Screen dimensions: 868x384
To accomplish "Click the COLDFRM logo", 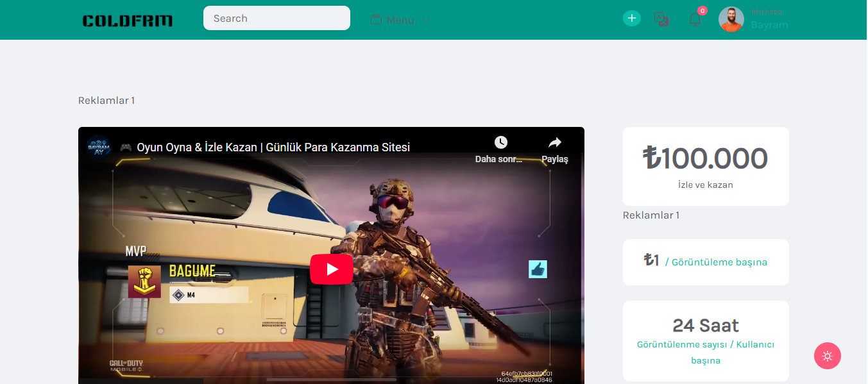I will (128, 21).
